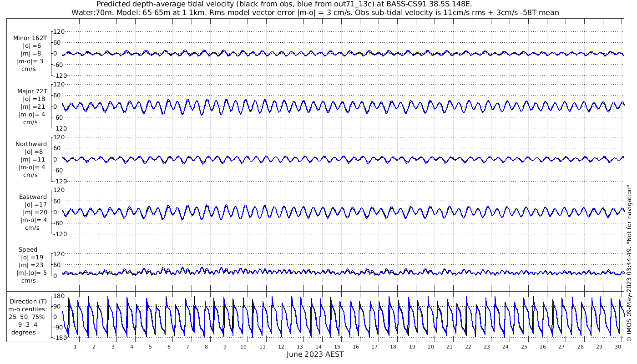
Task: Click day 22 on the date axis
Action: tap(468, 347)
